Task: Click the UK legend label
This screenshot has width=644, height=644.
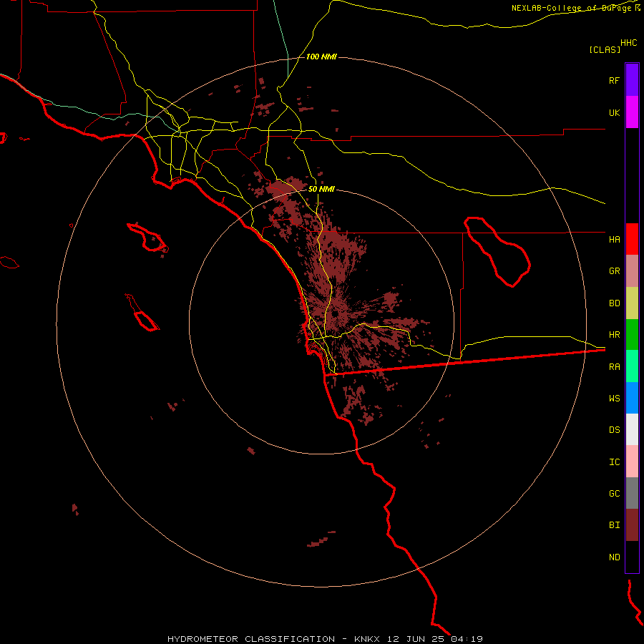Action: [614, 113]
